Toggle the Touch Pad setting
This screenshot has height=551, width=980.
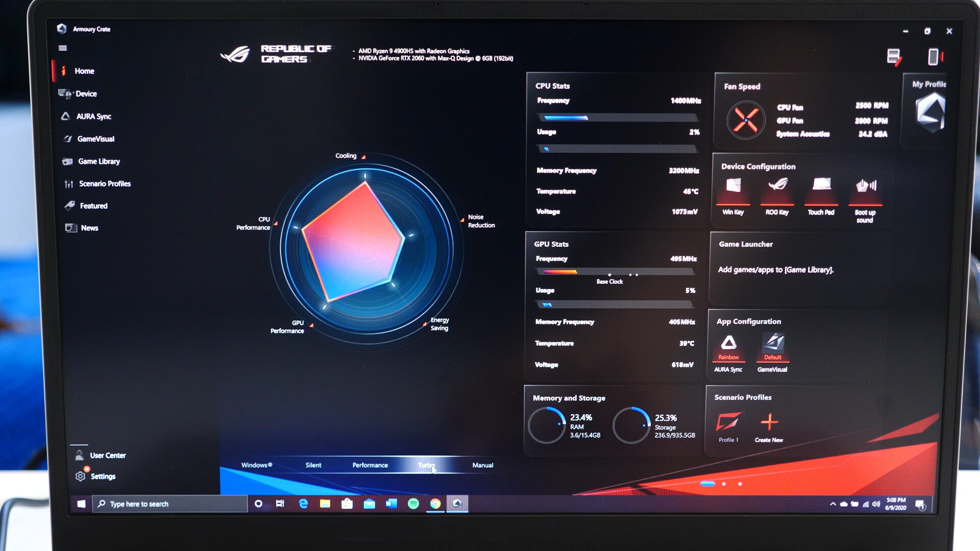821,197
